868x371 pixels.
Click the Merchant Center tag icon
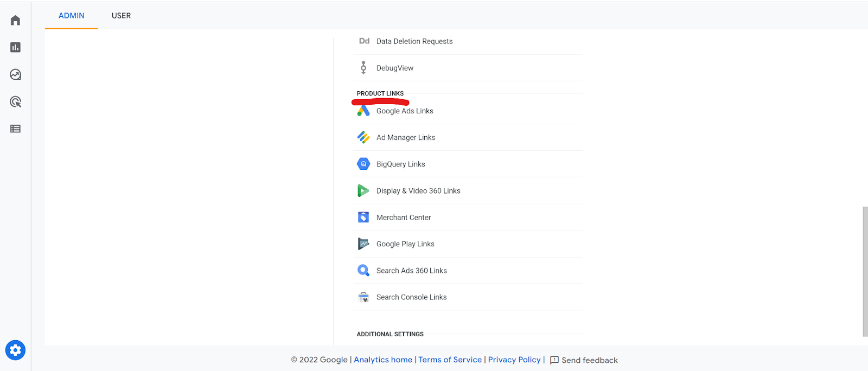[363, 217]
